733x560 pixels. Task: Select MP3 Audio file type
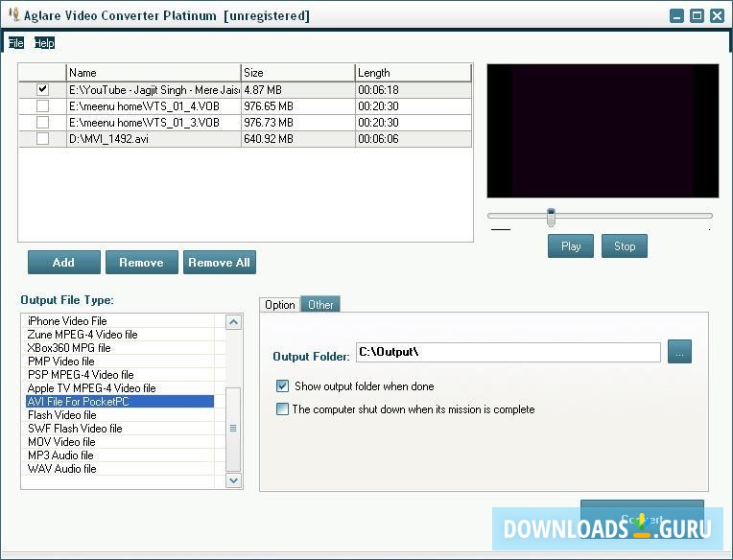[x=120, y=455]
